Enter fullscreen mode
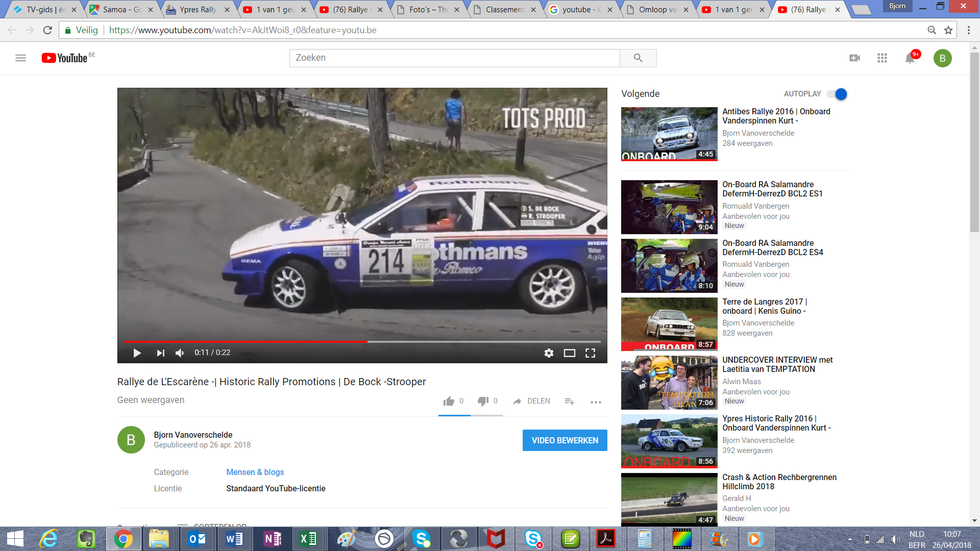980x551 pixels. point(590,353)
